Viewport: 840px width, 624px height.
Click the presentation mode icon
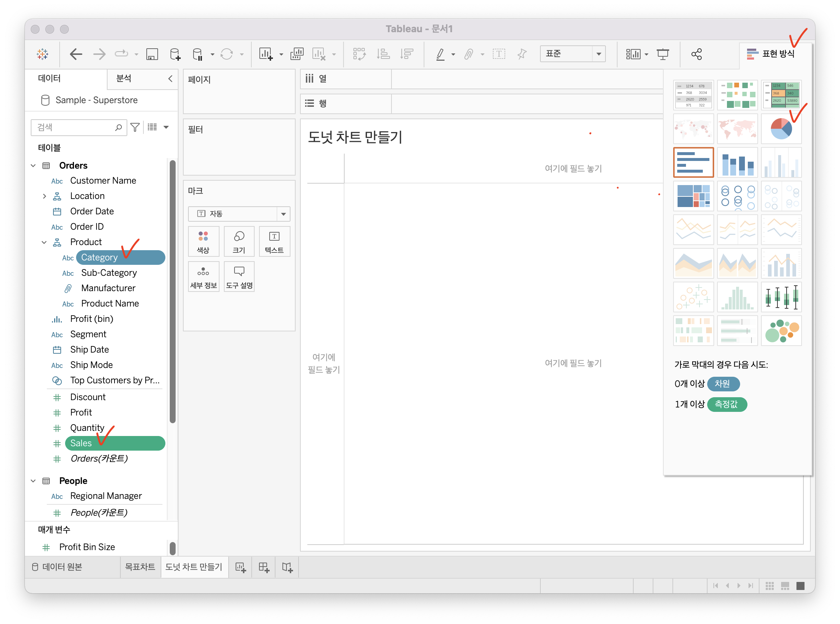pyautogui.click(x=663, y=54)
